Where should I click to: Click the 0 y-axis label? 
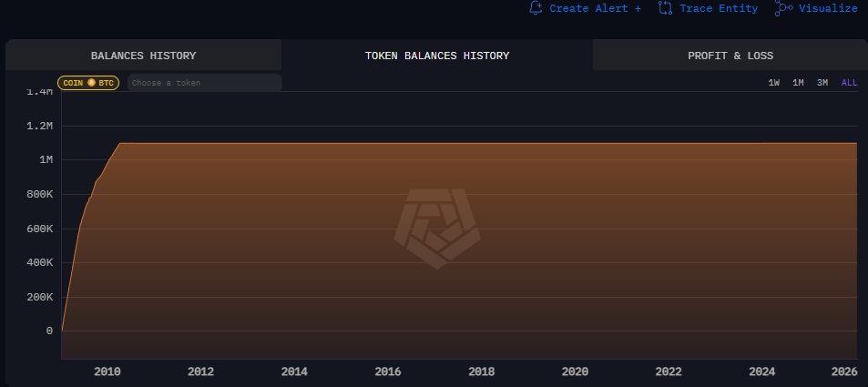tap(49, 331)
